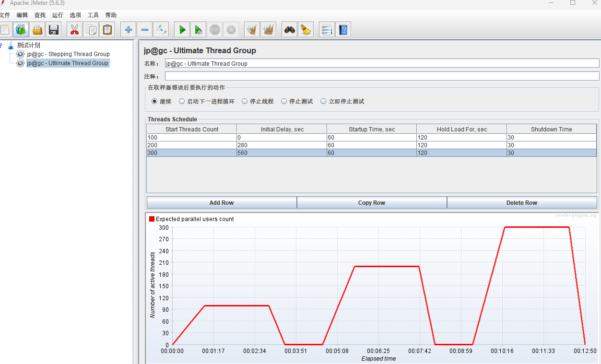601x364 pixels.
Task: Click the Collapse All minus icon
Action: [144, 30]
